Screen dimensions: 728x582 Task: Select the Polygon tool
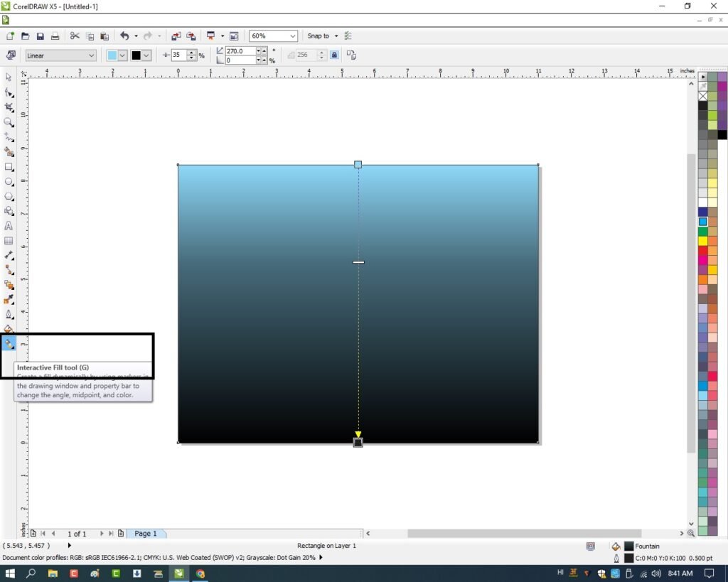(9, 196)
